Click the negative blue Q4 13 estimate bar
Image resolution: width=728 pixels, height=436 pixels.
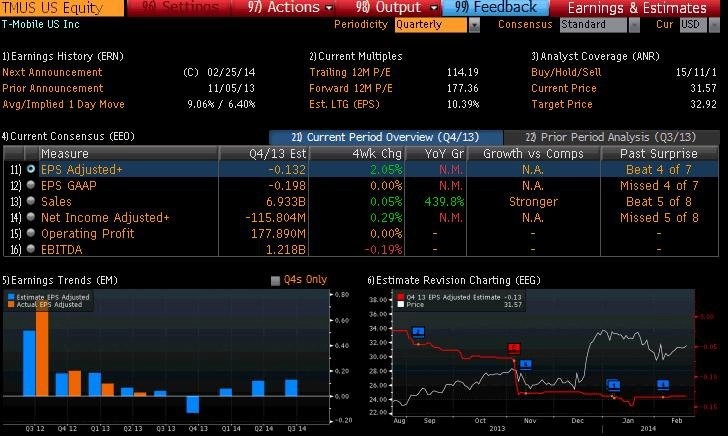click(x=193, y=404)
